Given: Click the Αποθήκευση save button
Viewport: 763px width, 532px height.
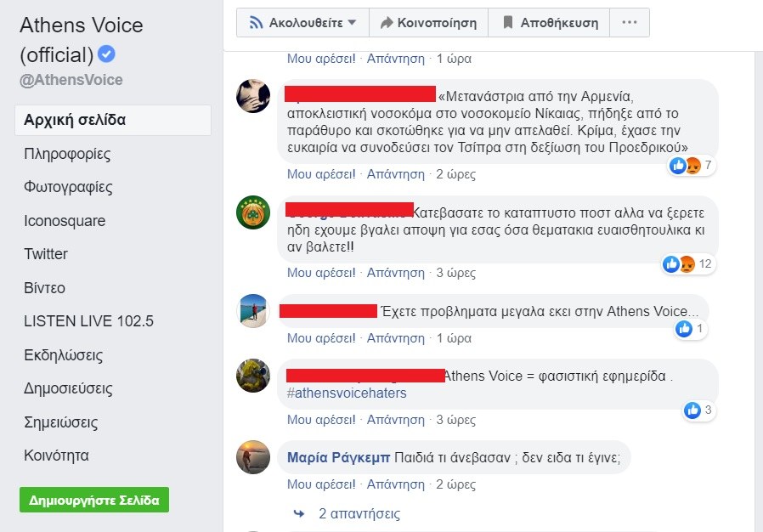Looking at the screenshot, I should (549, 22).
